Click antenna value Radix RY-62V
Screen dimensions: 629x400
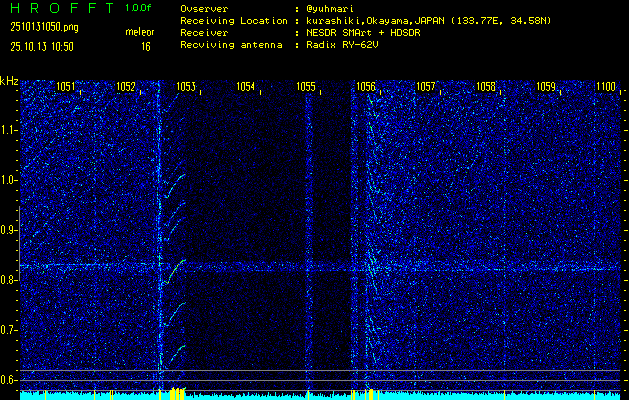tap(342, 45)
